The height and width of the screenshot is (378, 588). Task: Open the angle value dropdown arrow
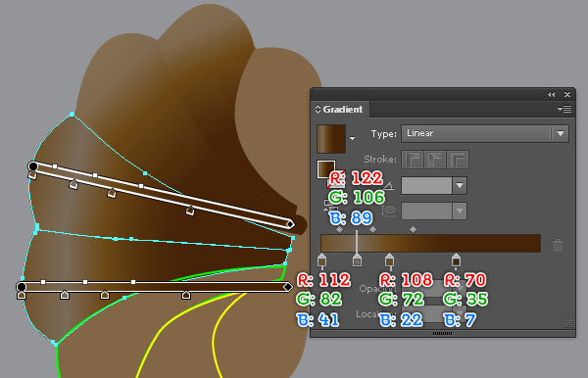[x=460, y=185]
